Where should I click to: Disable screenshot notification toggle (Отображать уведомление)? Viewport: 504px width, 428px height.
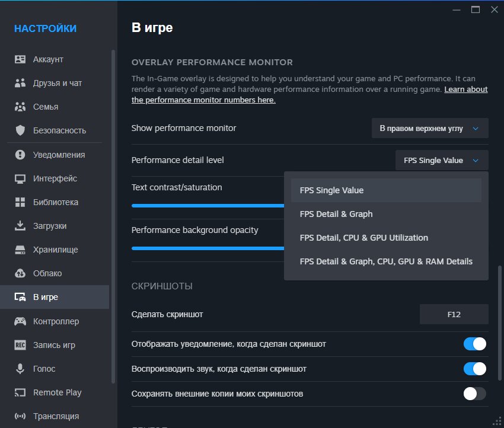(x=474, y=344)
